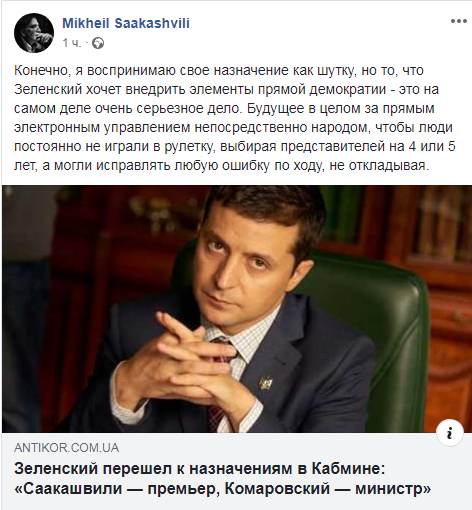This screenshot has width=472, height=510.
Task: Open the three-dot post options menu
Action: pyautogui.click(x=458, y=21)
